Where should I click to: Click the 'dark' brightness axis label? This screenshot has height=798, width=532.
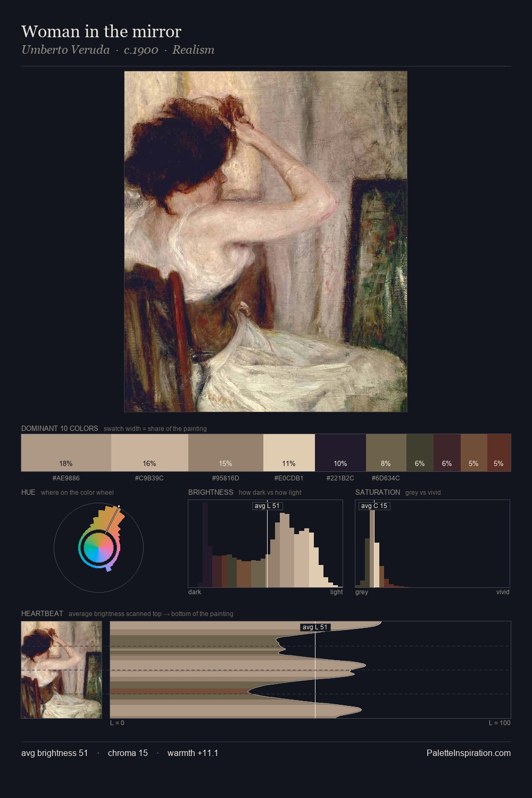tap(195, 592)
